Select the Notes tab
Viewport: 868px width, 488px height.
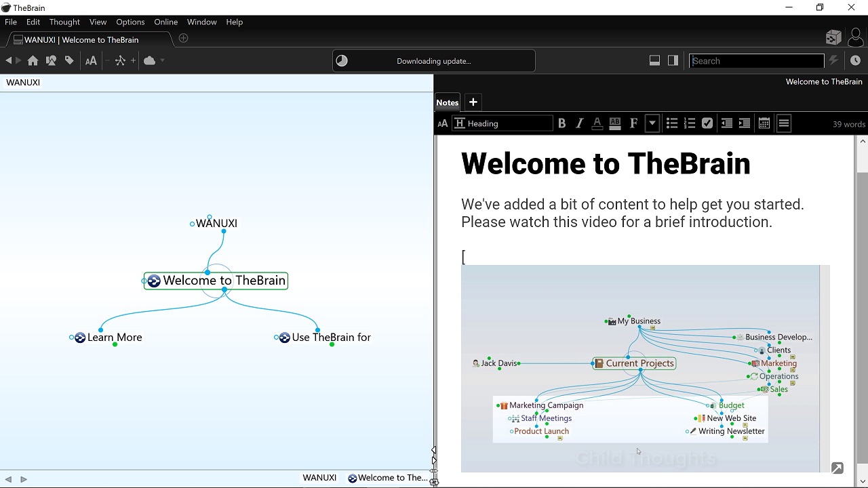click(x=447, y=102)
